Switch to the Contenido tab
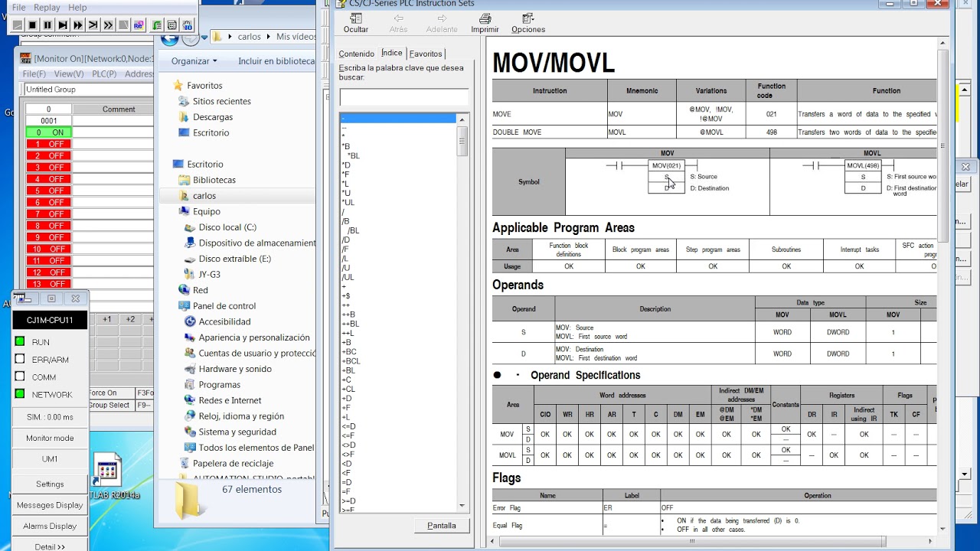 [356, 54]
